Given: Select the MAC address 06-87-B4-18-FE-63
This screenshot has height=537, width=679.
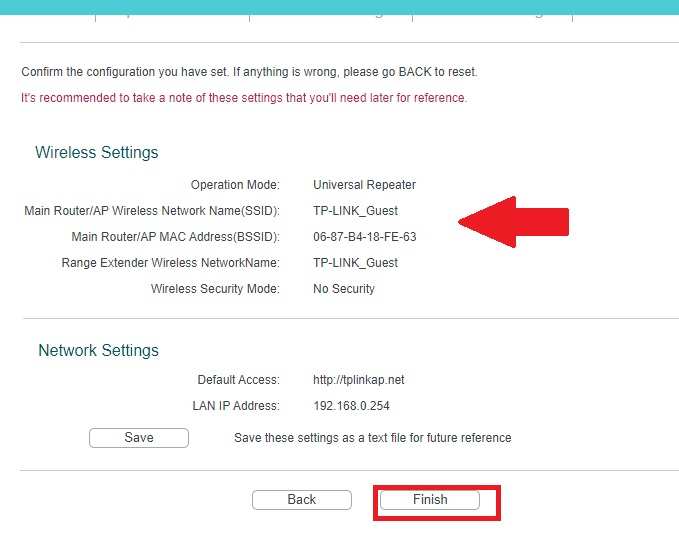Looking at the screenshot, I should 365,237.
